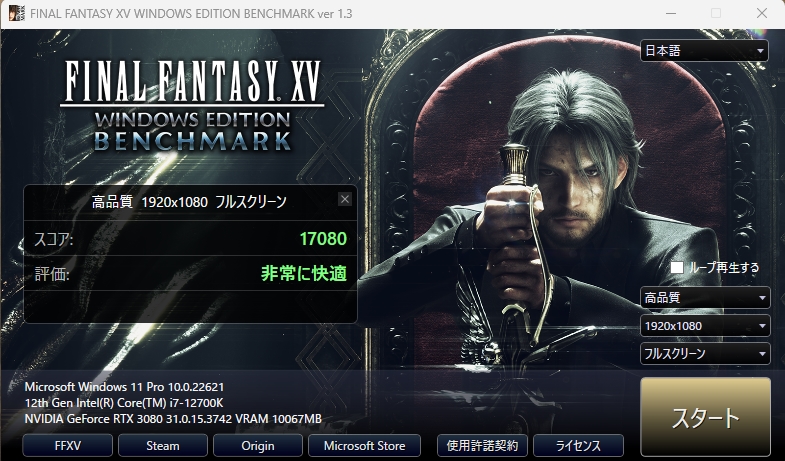Open the 日本語 language dropdown

704,51
